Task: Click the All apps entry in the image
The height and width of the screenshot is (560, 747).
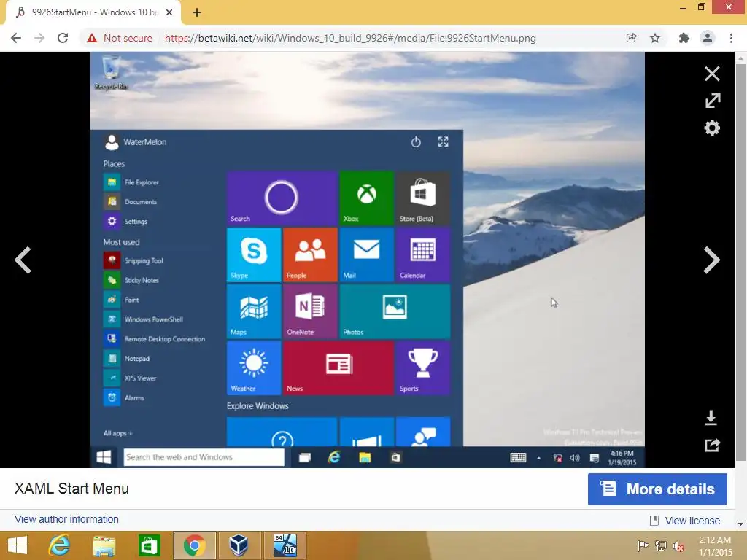Action: pyautogui.click(x=117, y=433)
